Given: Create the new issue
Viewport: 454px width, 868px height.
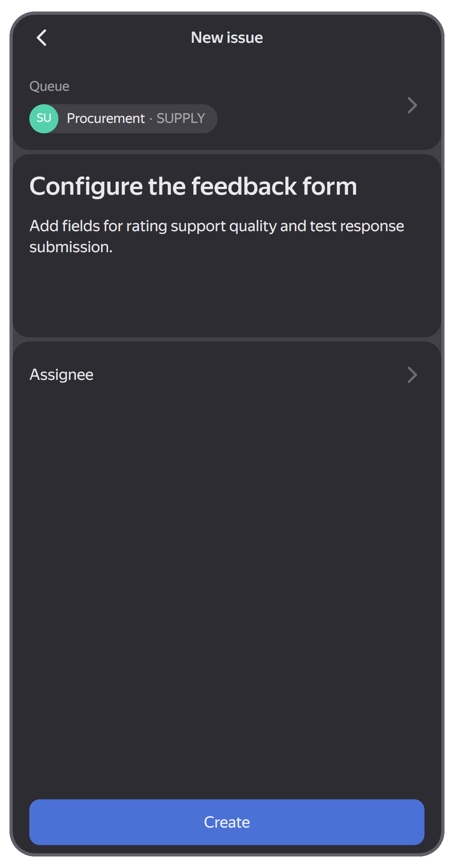Looking at the screenshot, I should click(227, 822).
